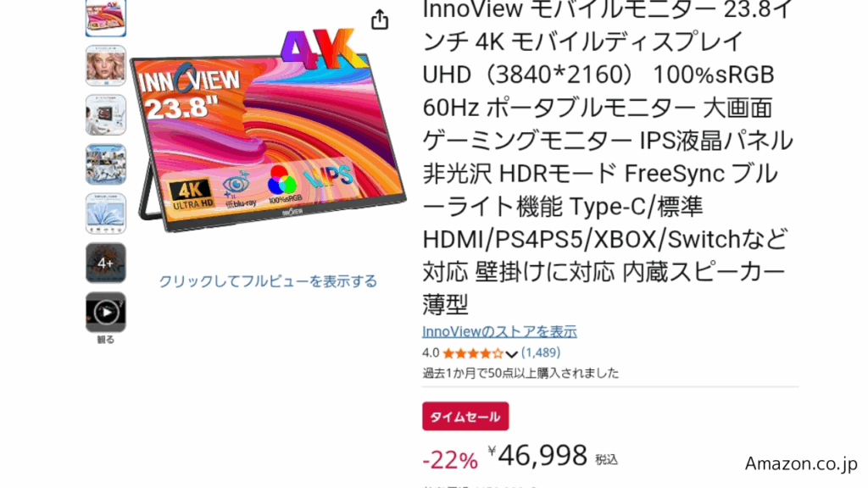Click the share icon above product image
Image resolution: width=868 pixels, height=488 pixels.
click(x=380, y=19)
